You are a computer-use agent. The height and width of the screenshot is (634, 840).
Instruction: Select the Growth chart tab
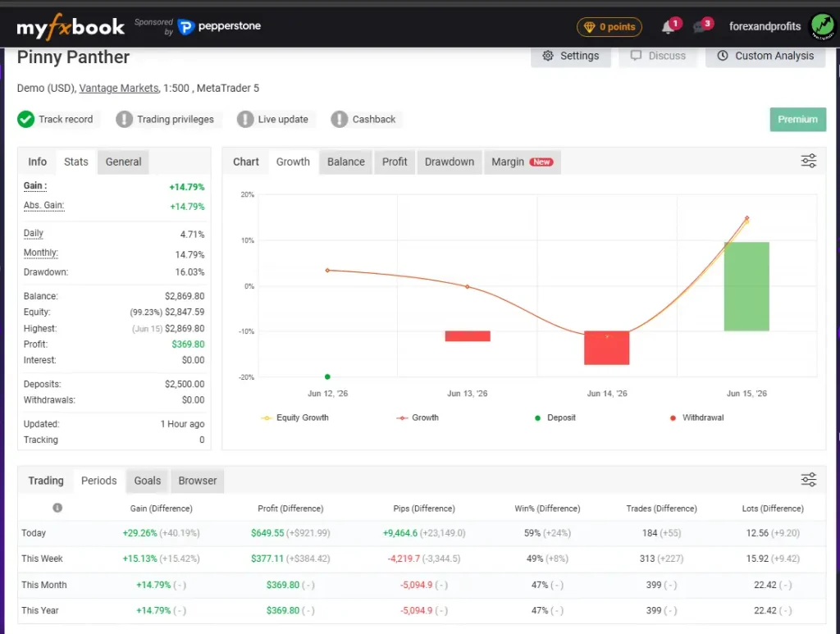(x=293, y=162)
